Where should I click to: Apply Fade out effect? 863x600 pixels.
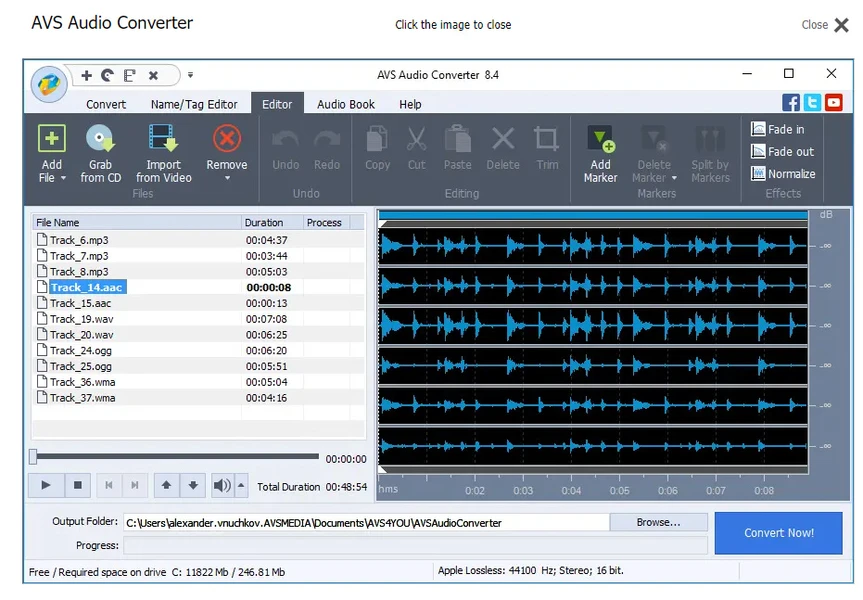tap(783, 151)
